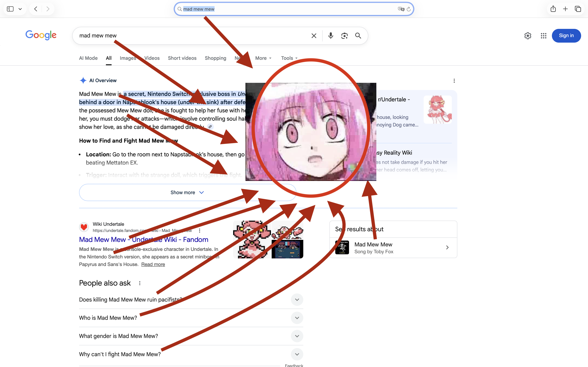Screen dimensions: 588x367
Task: Open Mad Mew Mew Undertale Wiki link
Action: pyautogui.click(x=144, y=240)
